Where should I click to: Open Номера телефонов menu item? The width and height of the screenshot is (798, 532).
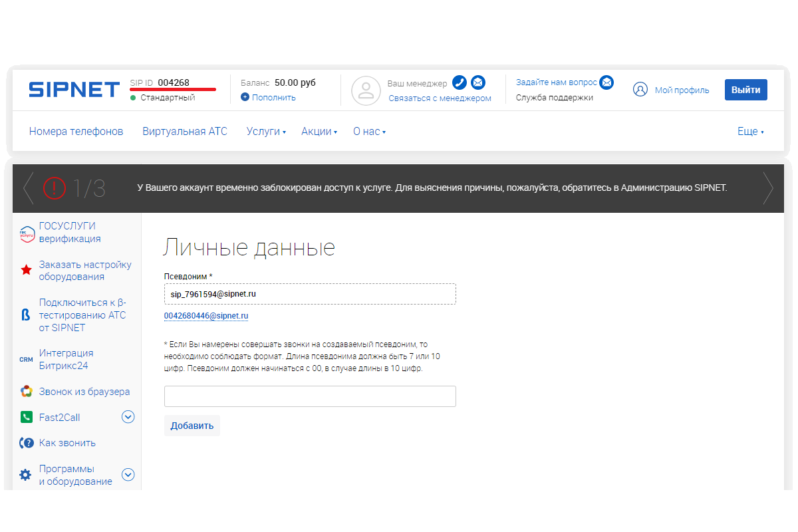(76, 132)
